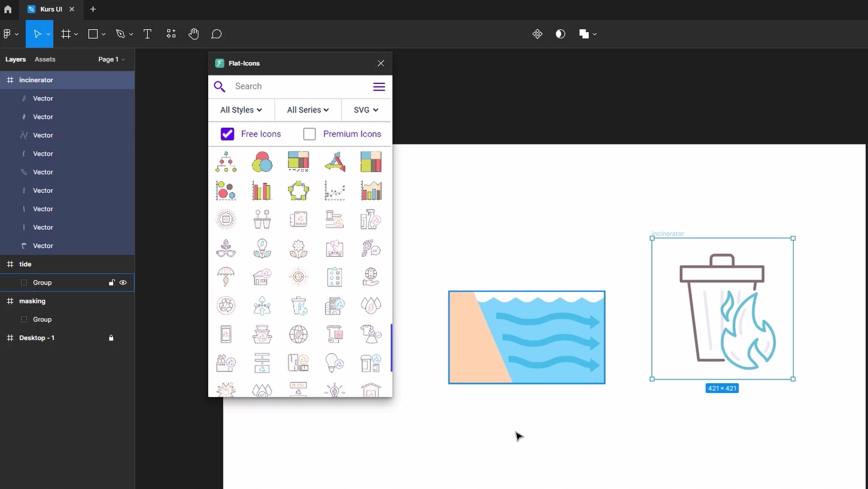
Task: Expand Frame tool options arrow
Action: coord(76,35)
